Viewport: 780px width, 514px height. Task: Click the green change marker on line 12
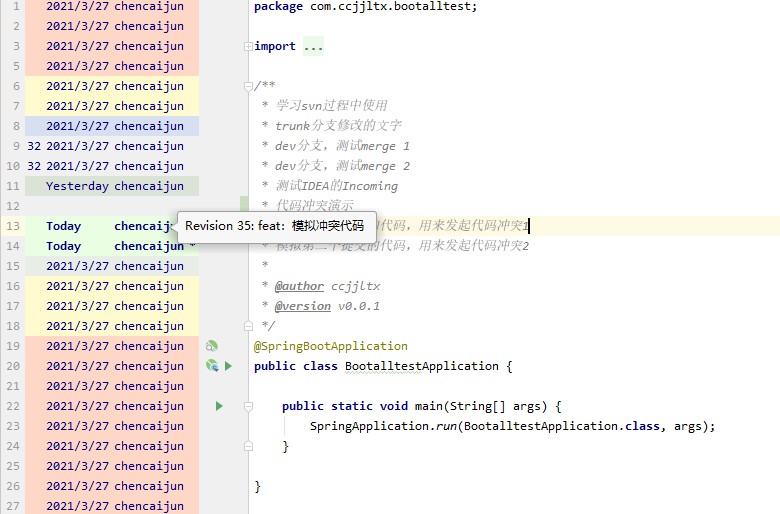[x=244, y=206]
